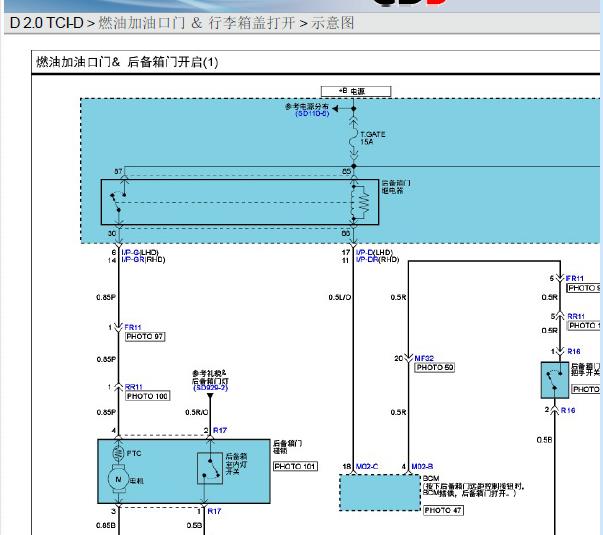Click the M02-C connector link
The height and width of the screenshot is (535, 603).
366,467
